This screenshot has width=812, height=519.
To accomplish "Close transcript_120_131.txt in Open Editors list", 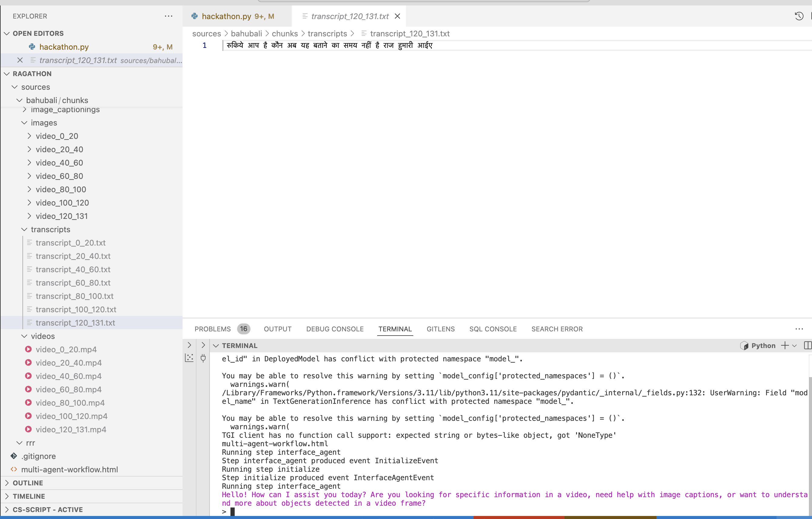I will pos(20,60).
